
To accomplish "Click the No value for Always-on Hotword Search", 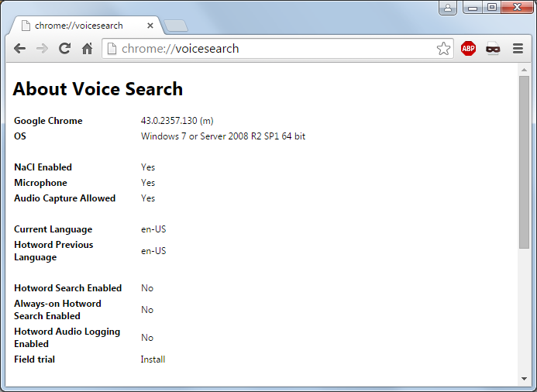I will [x=147, y=310].
